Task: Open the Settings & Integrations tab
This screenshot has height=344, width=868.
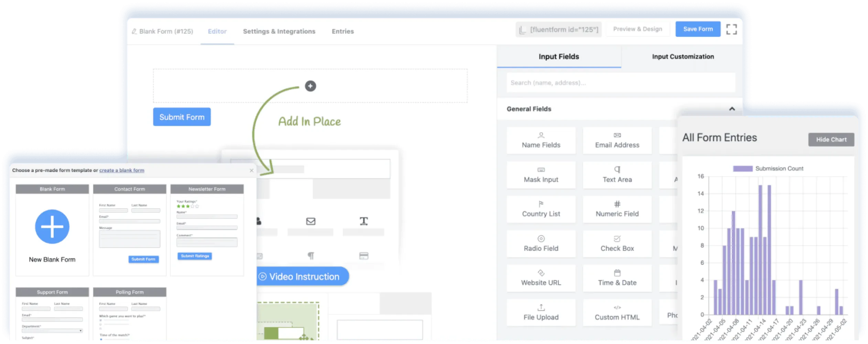Action: pyautogui.click(x=279, y=31)
